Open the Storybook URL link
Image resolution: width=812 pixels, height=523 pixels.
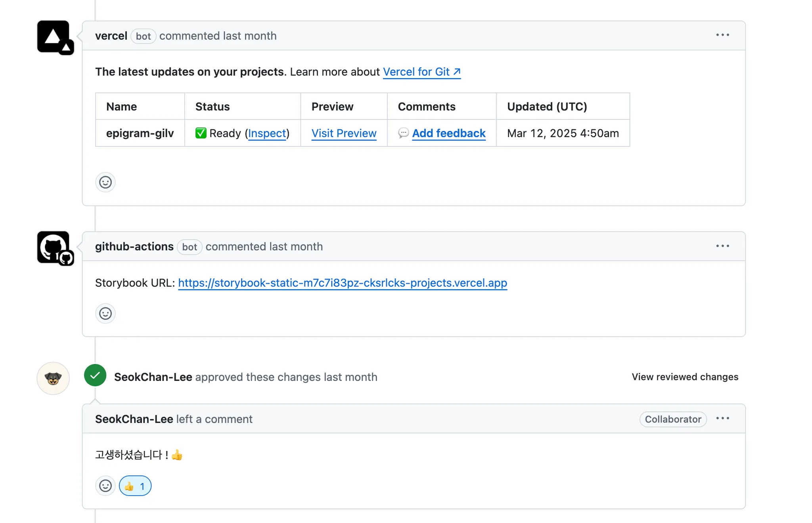(x=343, y=283)
